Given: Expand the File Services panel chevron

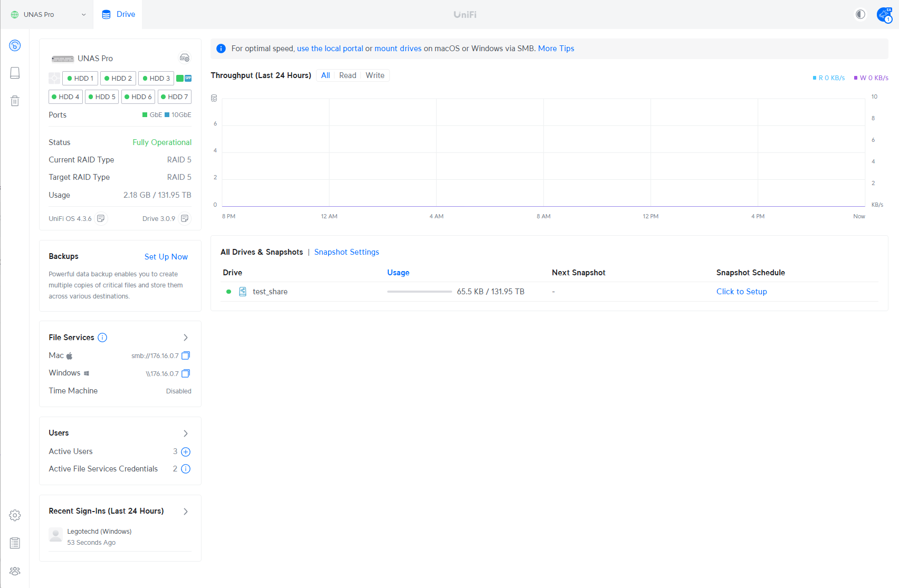Looking at the screenshot, I should pyautogui.click(x=186, y=338).
